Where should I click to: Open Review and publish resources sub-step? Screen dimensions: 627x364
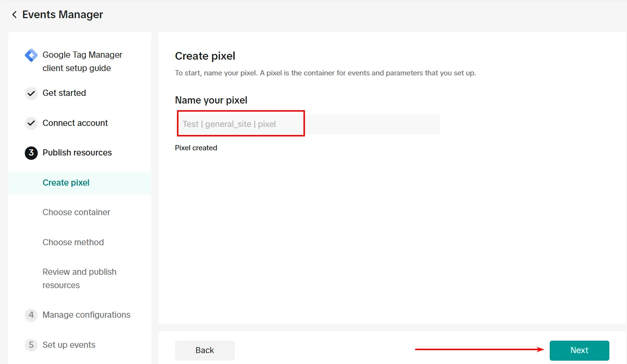[80, 279]
